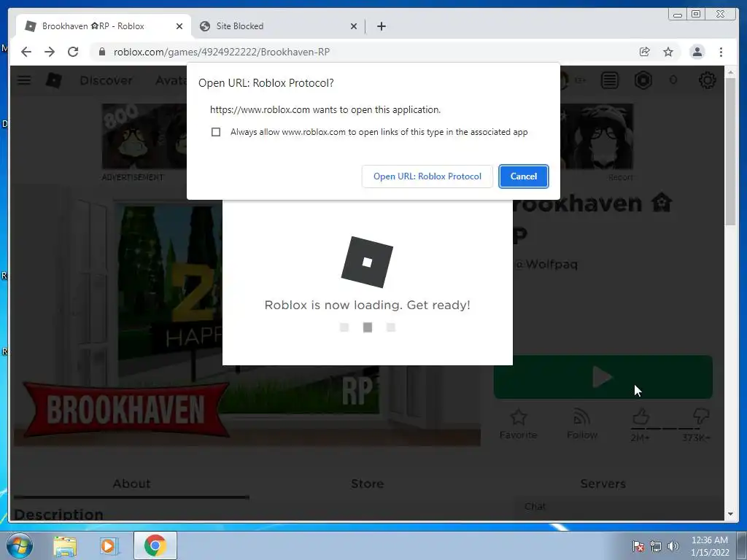Click the Report link under the right ad
Screen dimensions: 747x560
[x=620, y=177]
